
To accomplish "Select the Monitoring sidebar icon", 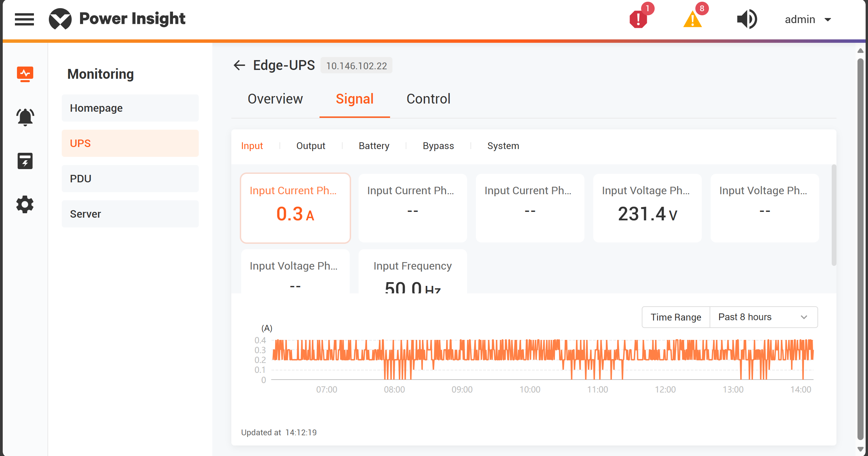I will pos(25,74).
